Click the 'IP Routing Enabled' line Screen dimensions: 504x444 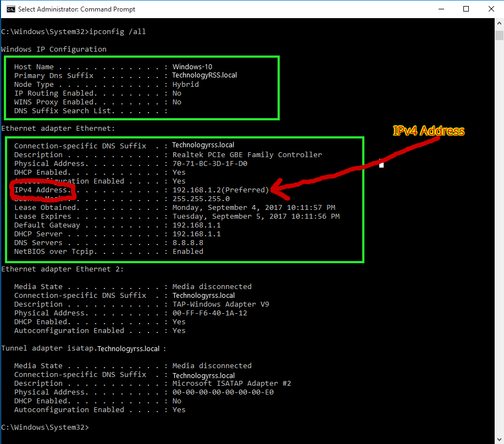coord(98,93)
